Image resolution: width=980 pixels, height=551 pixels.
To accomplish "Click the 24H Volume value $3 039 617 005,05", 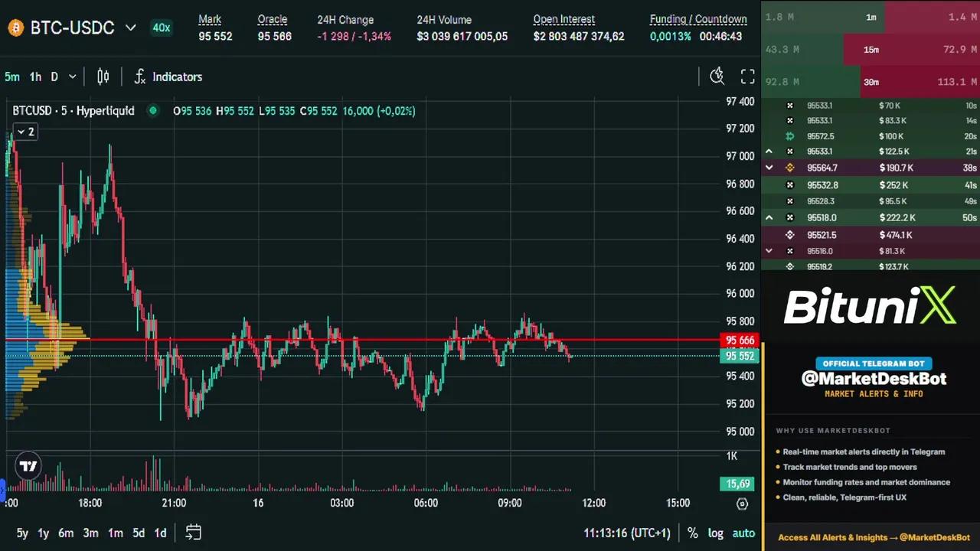I will point(462,36).
